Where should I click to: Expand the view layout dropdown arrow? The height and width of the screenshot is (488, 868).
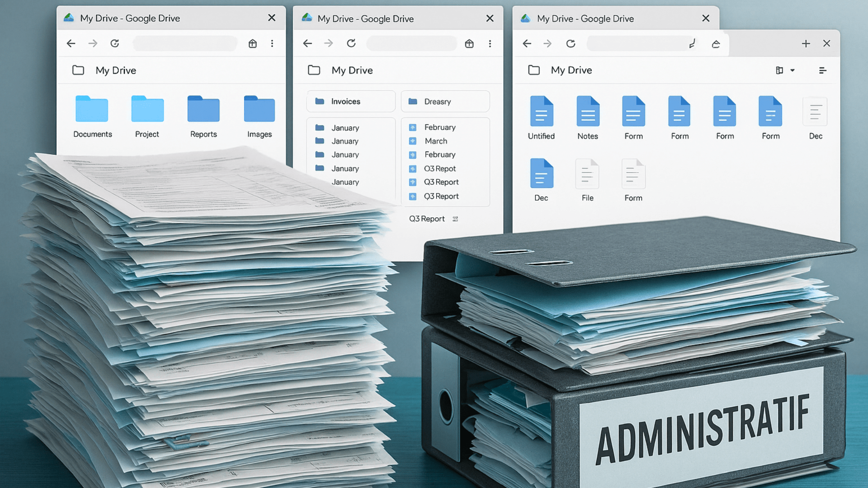pyautogui.click(x=793, y=70)
